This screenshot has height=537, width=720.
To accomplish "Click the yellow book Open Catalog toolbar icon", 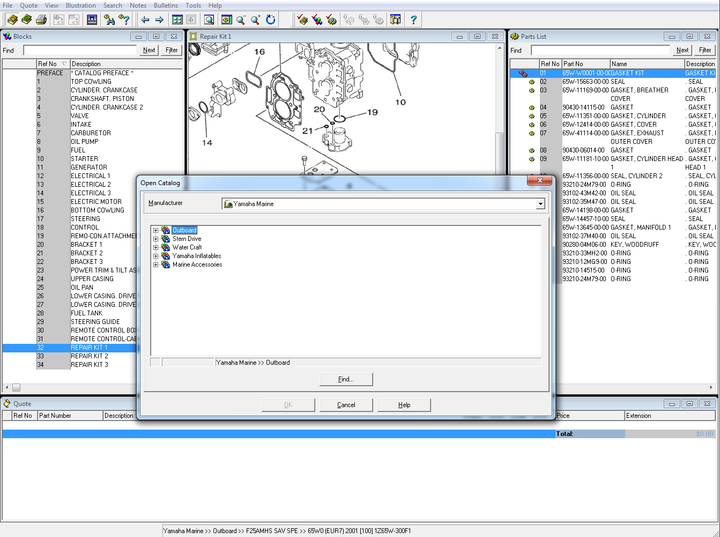I will (x=12, y=20).
